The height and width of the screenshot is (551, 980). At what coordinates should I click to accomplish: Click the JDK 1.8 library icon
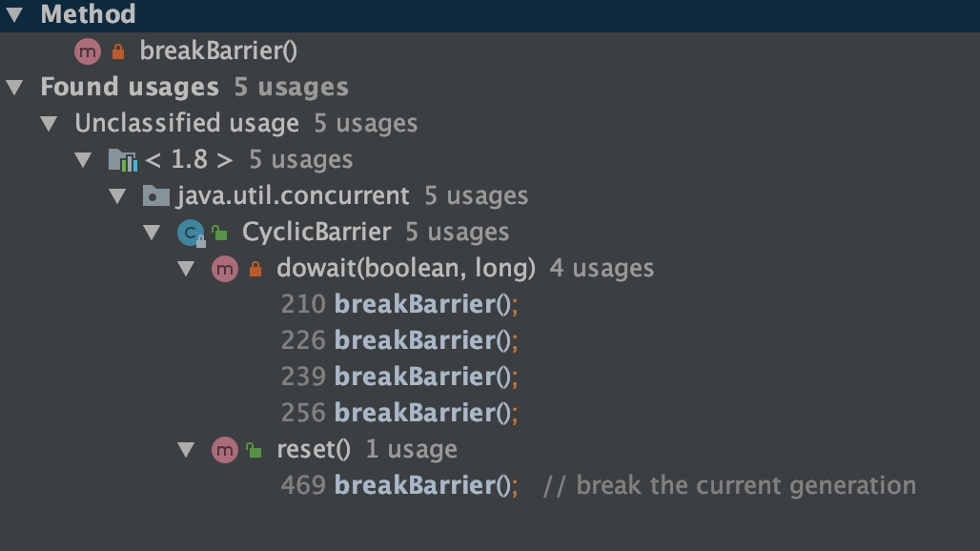tap(122, 160)
